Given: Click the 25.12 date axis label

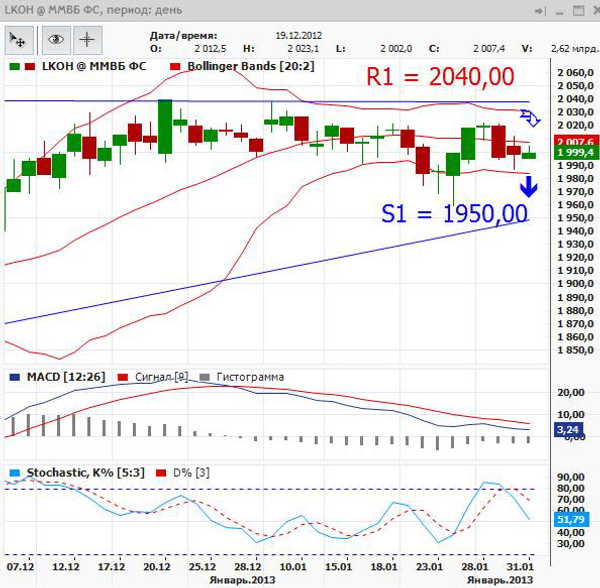Looking at the screenshot, I should 202,567.
